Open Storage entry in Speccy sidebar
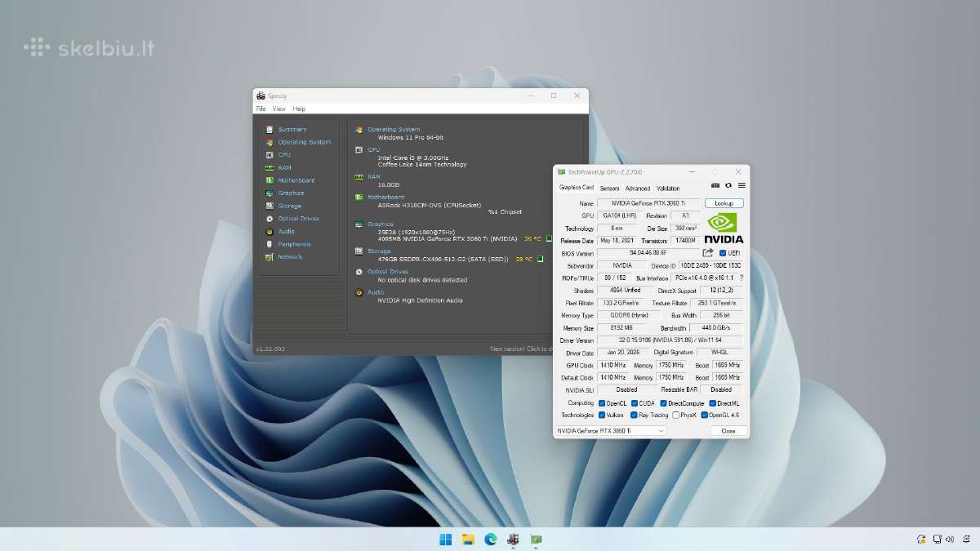Viewport: 980px width, 551px height. point(289,206)
